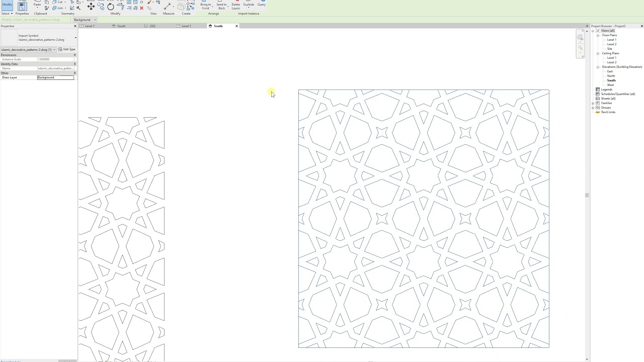Screen dimensions: 644x362
Task: Open the islamic_decorative_patterns-2.dwg (1) instance filter dropdown
Action: 28,49
